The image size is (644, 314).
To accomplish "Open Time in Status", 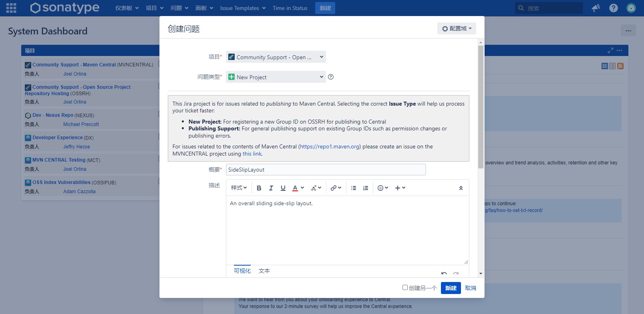I will pyautogui.click(x=290, y=8).
